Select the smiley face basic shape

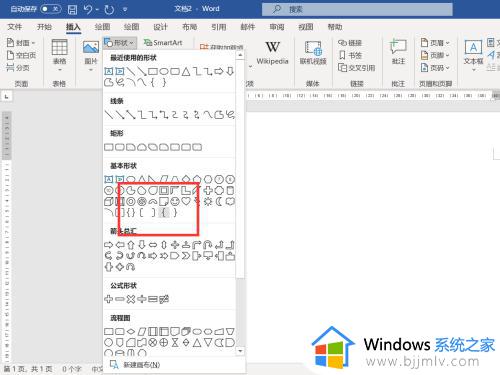point(175,201)
